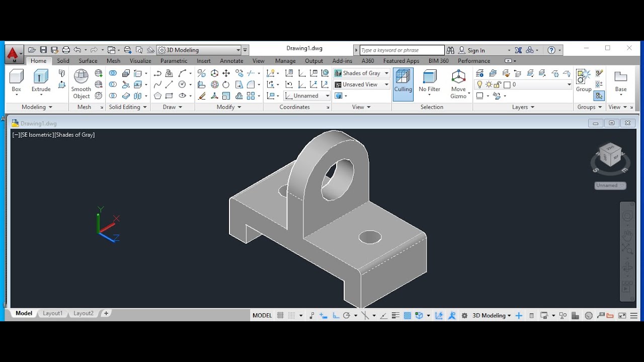
Task: Switch to the Solid ribbon tab
Action: [63, 61]
